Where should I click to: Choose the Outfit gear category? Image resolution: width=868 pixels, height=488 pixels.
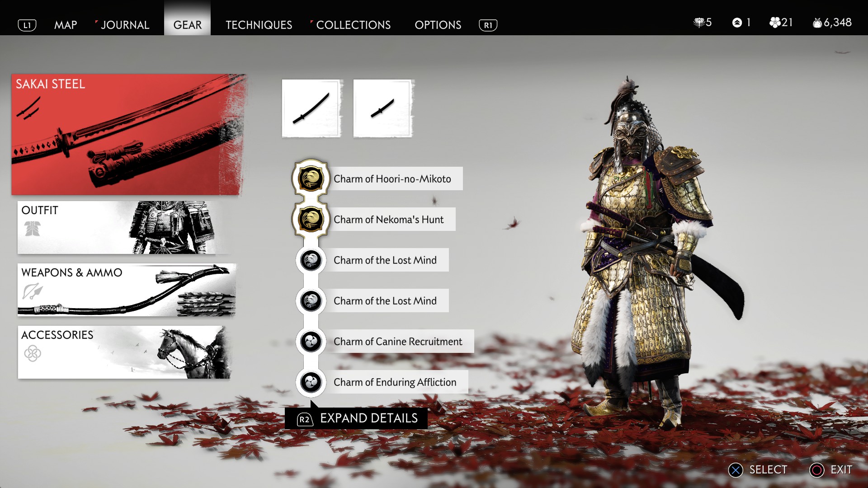coord(124,227)
